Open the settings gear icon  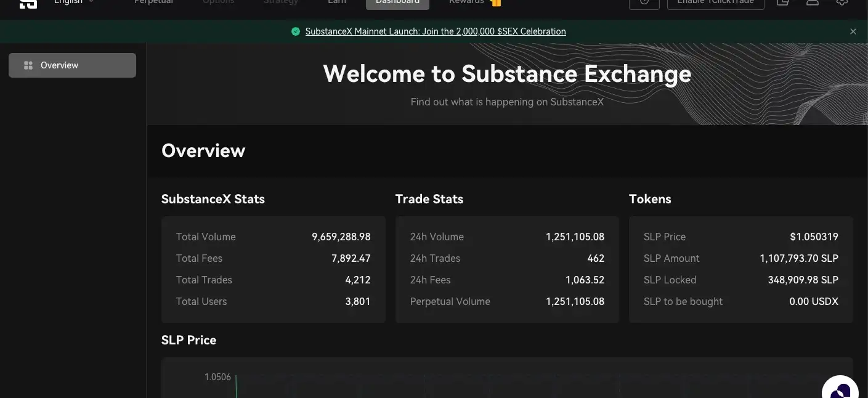tap(842, 2)
